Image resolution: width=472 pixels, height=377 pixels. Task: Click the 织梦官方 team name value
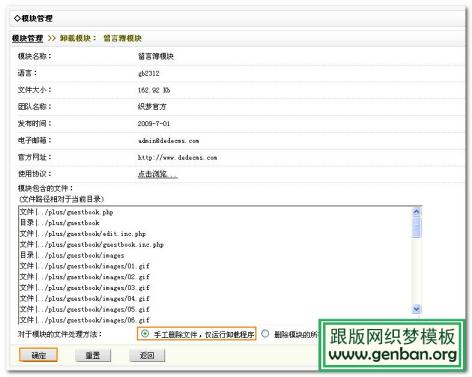click(152, 107)
